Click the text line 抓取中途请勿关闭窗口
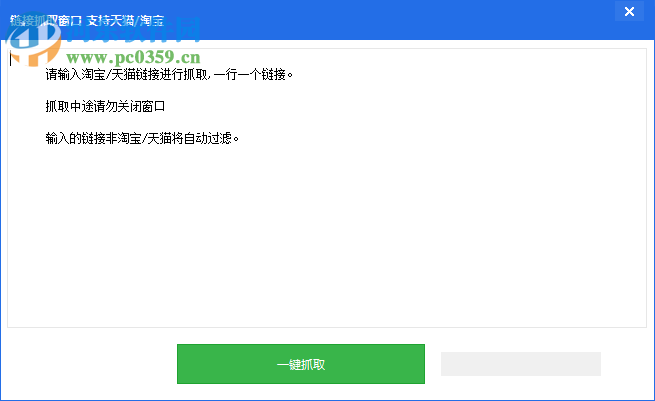 (x=105, y=106)
